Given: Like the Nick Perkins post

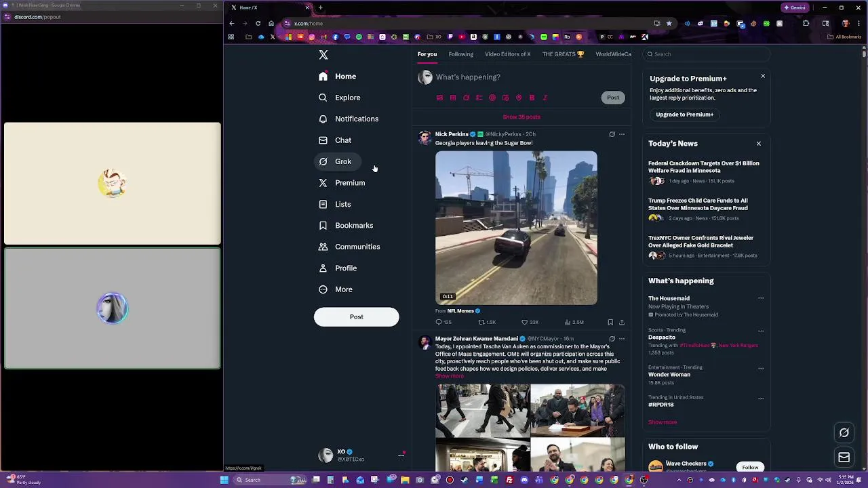Looking at the screenshot, I should (x=530, y=323).
